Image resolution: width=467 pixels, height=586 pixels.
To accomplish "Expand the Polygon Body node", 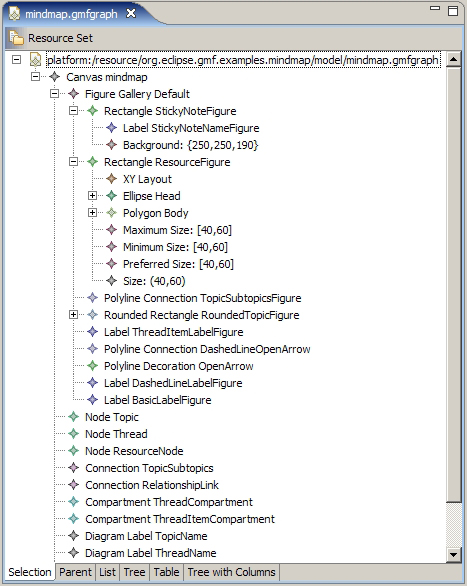I will [92, 213].
